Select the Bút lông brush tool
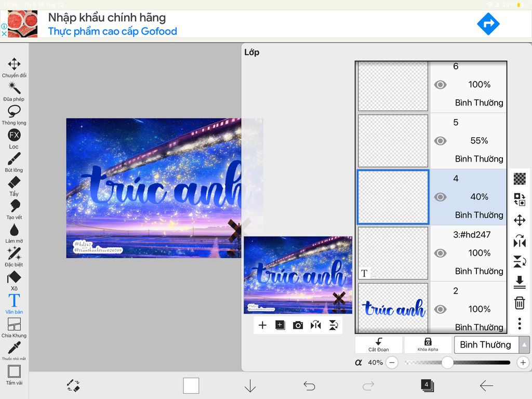532x399 pixels. pos(14,162)
